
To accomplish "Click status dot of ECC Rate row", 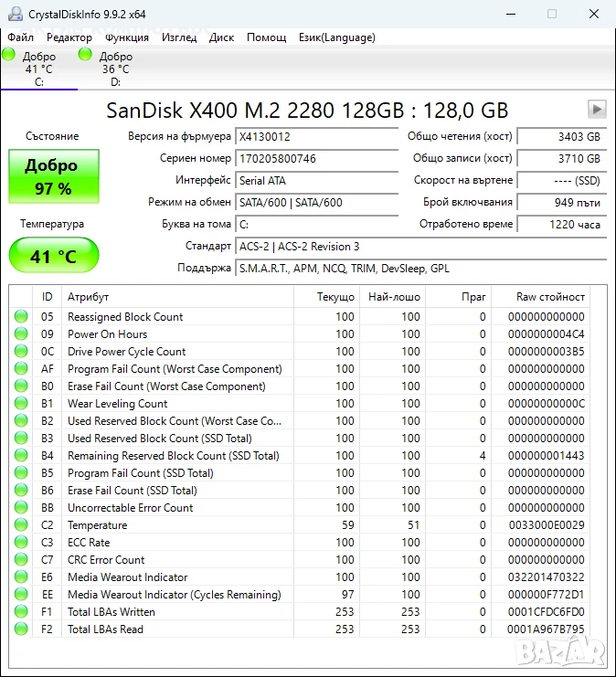I will point(21,543).
